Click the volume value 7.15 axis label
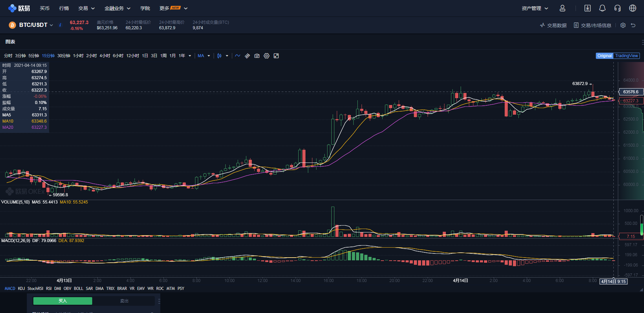Screen dimensions: 644x313 pos(631,237)
